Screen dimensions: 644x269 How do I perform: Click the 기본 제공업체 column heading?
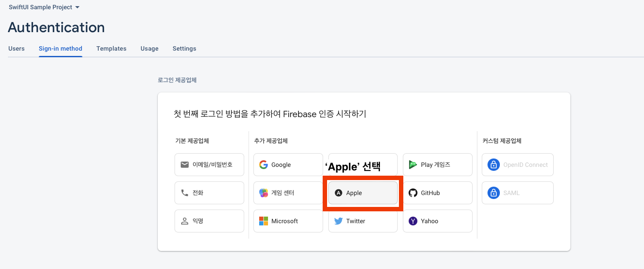click(192, 141)
